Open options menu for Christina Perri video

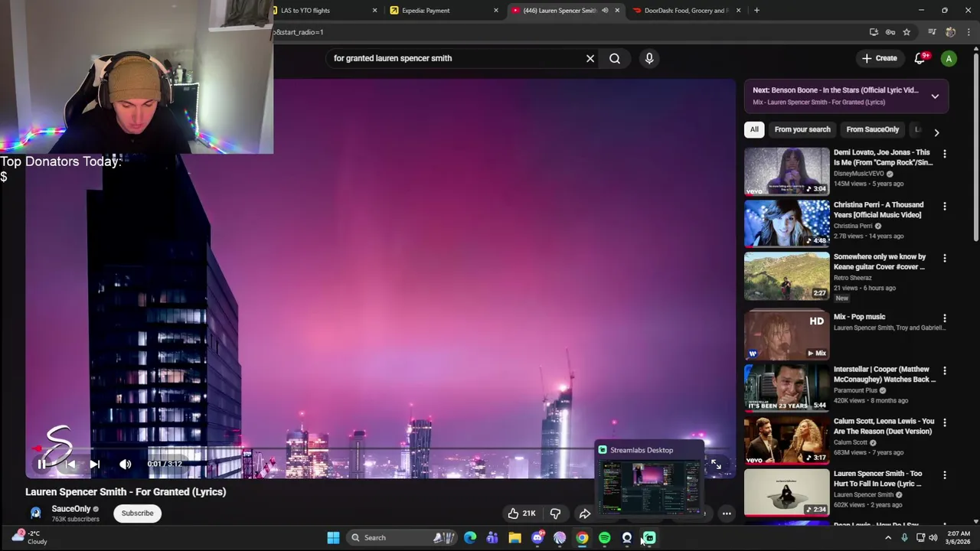944,207
